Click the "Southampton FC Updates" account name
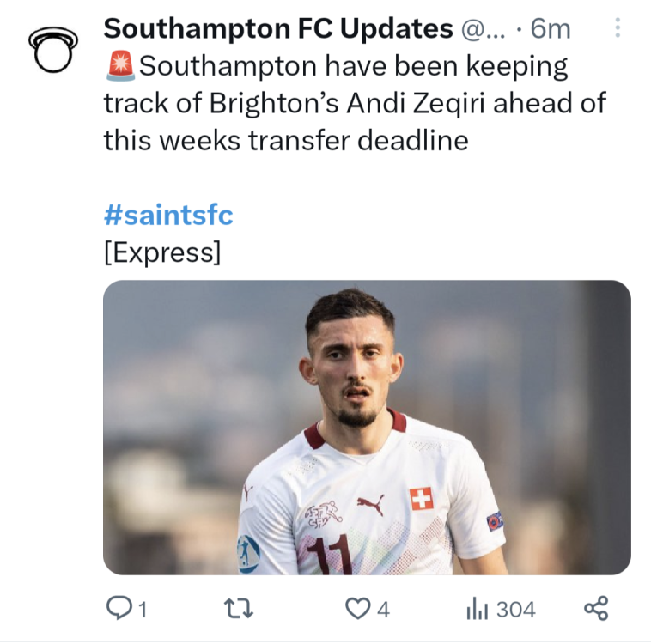 pyautogui.click(x=277, y=29)
